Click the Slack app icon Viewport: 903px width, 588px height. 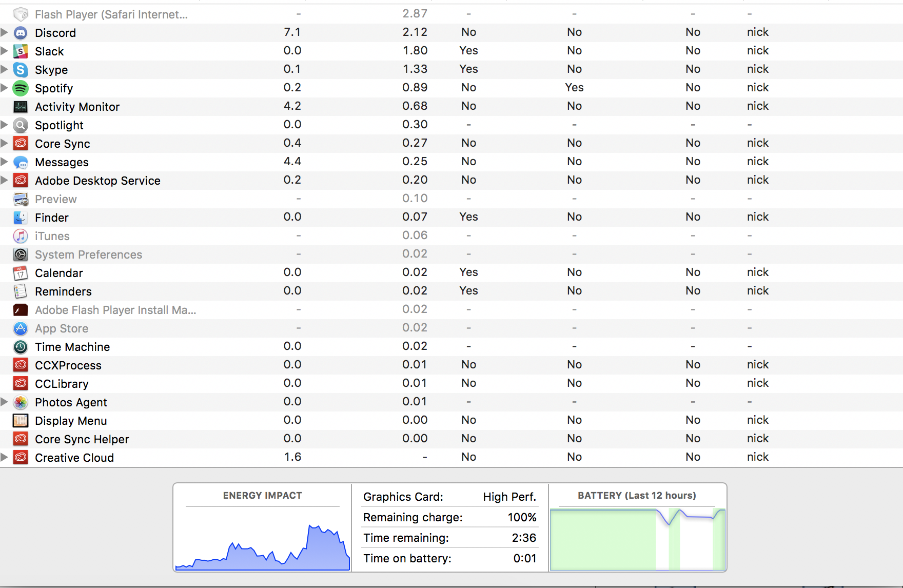click(21, 51)
